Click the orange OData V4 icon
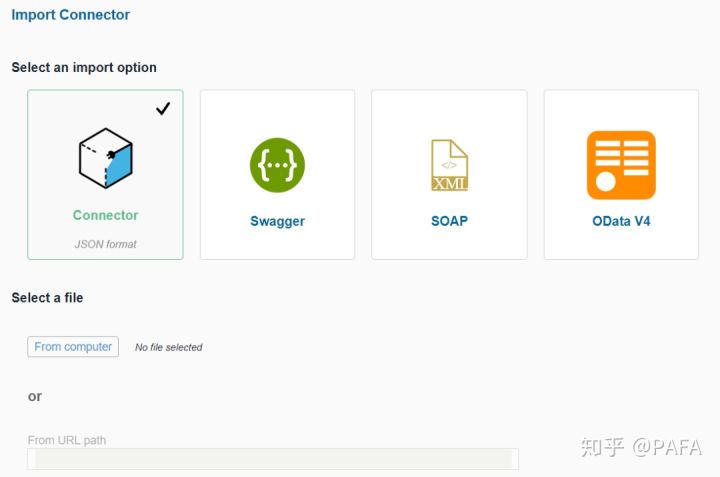Image resolution: width=720 pixels, height=477 pixels. [621, 165]
